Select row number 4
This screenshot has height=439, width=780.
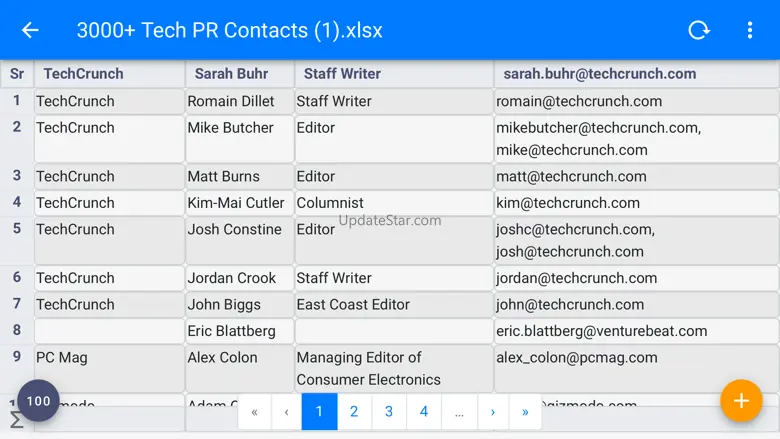point(17,202)
